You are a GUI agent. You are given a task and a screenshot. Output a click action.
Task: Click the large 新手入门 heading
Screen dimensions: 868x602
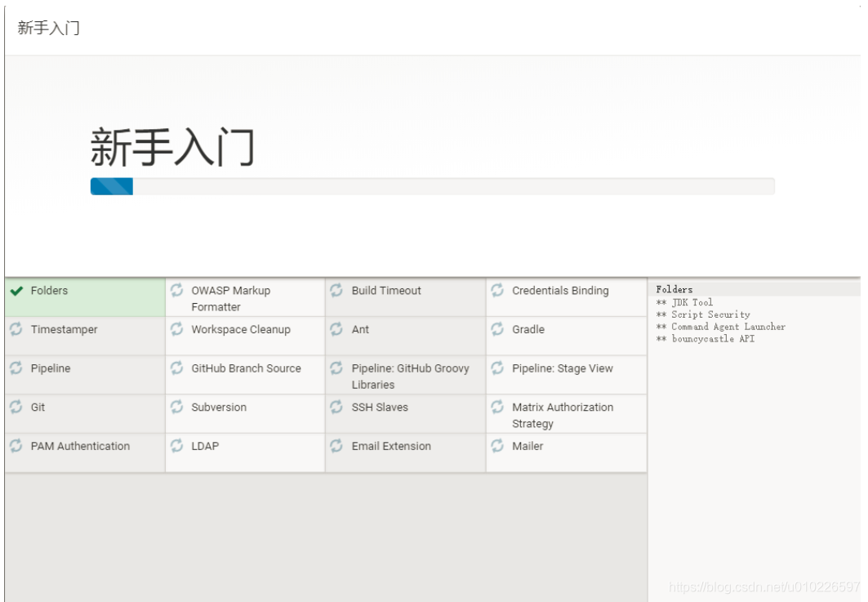point(173,147)
